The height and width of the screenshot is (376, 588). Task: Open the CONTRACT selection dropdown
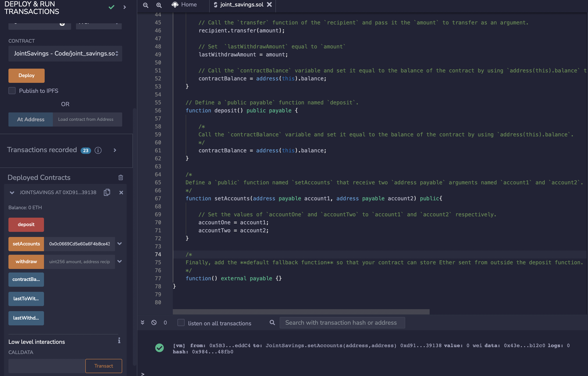[x=65, y=54]
